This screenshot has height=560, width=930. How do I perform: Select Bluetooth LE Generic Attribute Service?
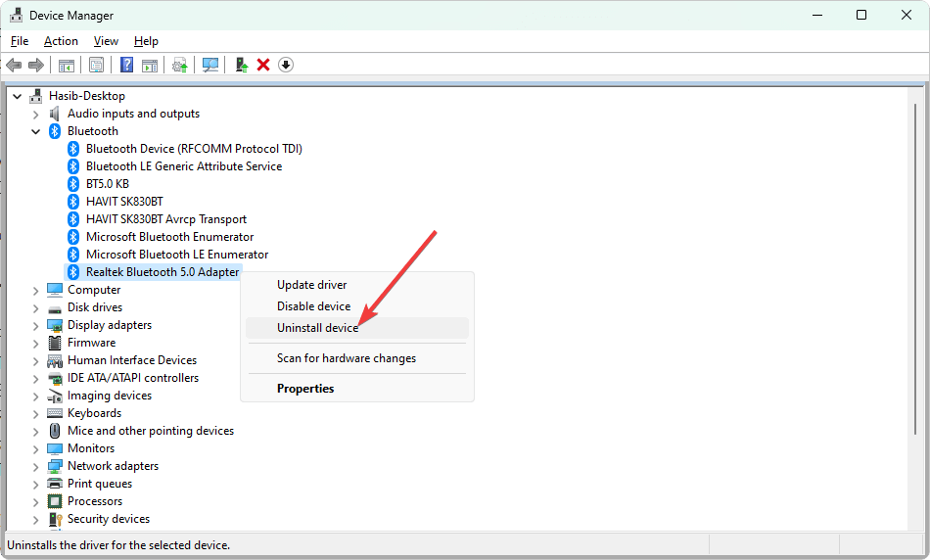[x=184, y=166]
